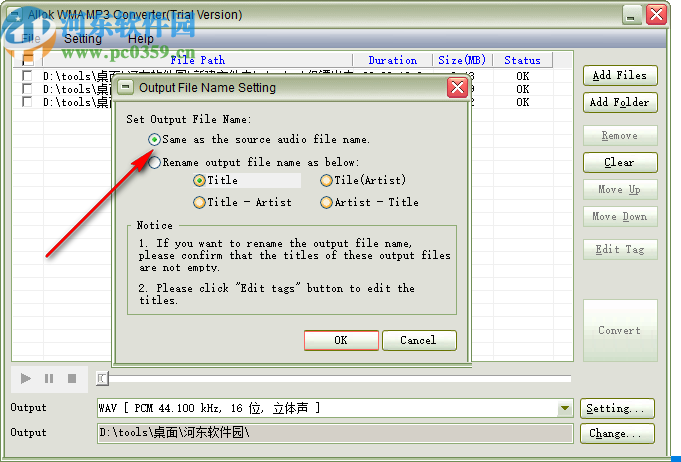Change the output folder with Change... button
Image resolution: width=681 pixels, height=462 pixels.
coord(617,434)
